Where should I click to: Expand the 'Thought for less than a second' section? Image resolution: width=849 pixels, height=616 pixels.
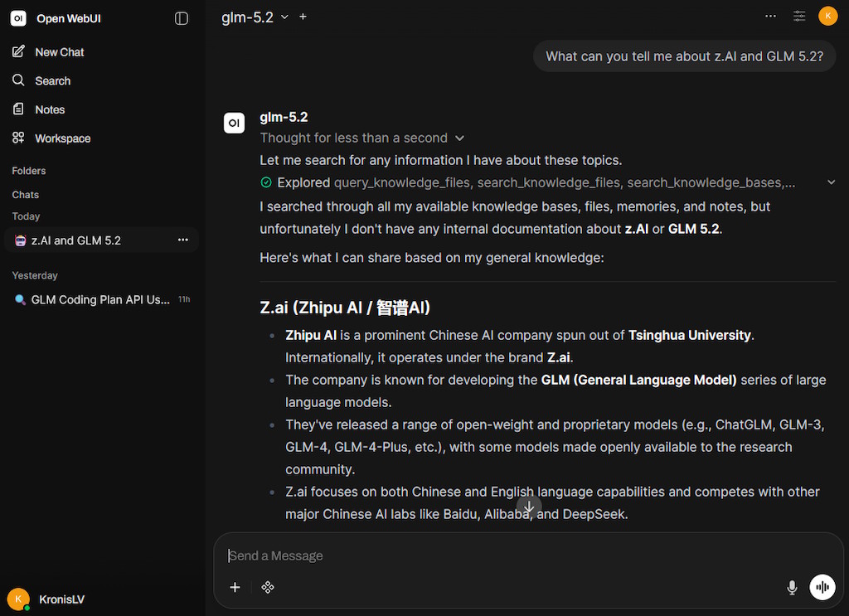tap(361, 138)
